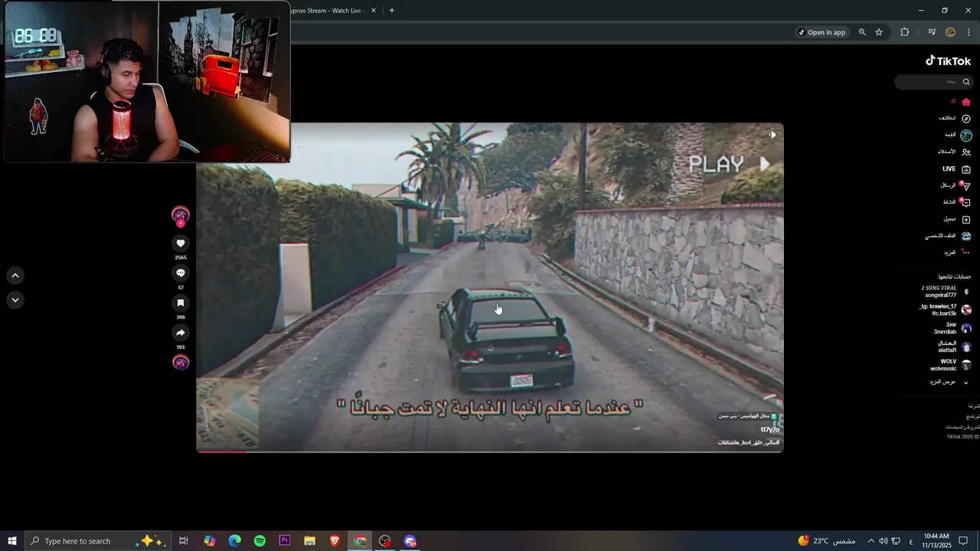Viewport: 980px width, 551px height.
Task: Go to the TikTok Home (red house) icon
Action: click(966, 102)
